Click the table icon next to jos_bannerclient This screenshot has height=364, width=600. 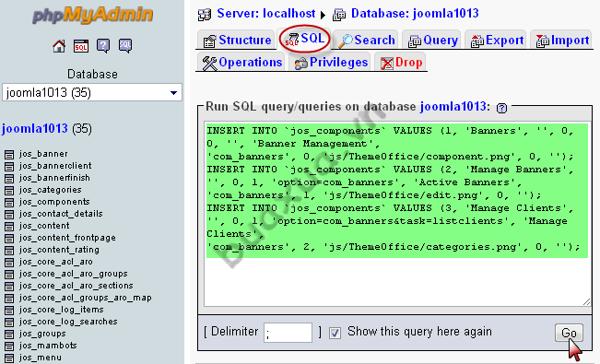tap(9, 166)
